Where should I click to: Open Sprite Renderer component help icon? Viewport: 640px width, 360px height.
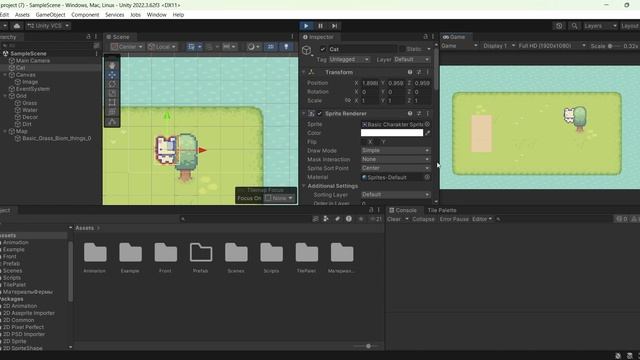click(410, 113)
